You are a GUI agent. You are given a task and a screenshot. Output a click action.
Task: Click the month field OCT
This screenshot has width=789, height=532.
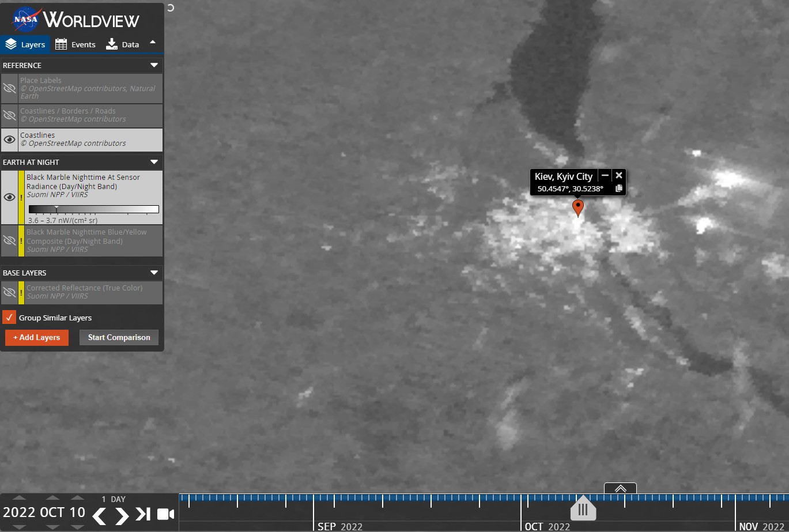[52, 512]
